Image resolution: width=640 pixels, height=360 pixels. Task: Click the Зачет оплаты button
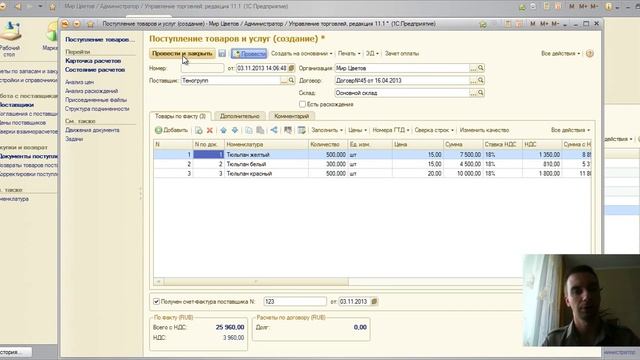[x=402, y=53]
